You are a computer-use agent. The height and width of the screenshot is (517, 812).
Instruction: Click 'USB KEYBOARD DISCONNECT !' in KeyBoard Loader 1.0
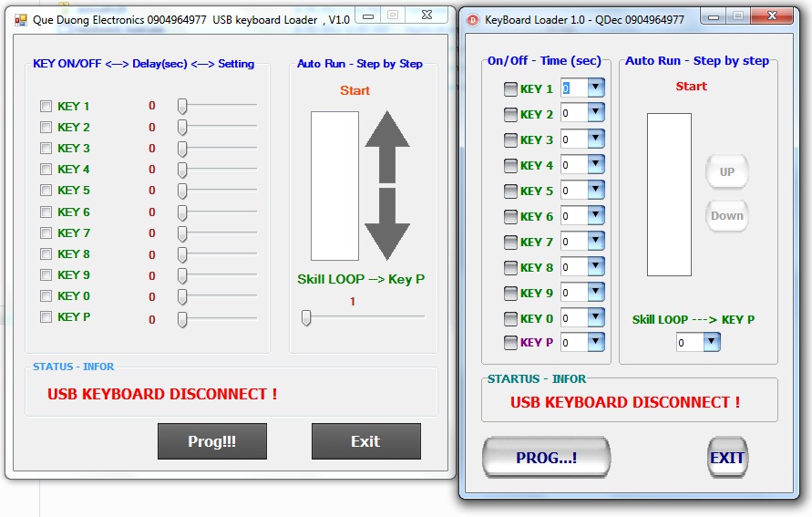(x=625, y=402)
